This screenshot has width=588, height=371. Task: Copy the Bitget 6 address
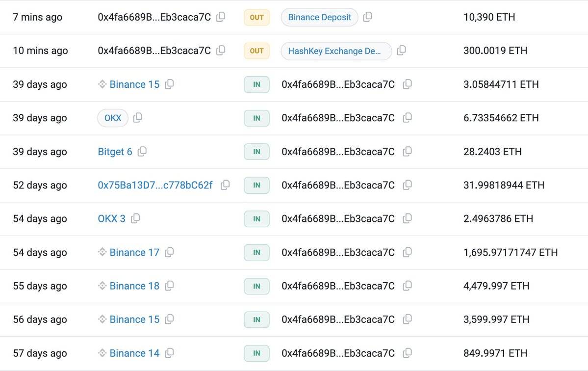pyautogui.click(x=142, y=152)
